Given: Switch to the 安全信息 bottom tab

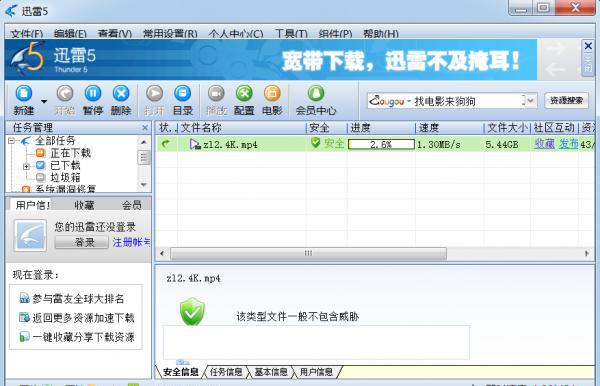Looking at the screenshot, I should [x=181, y=372].
